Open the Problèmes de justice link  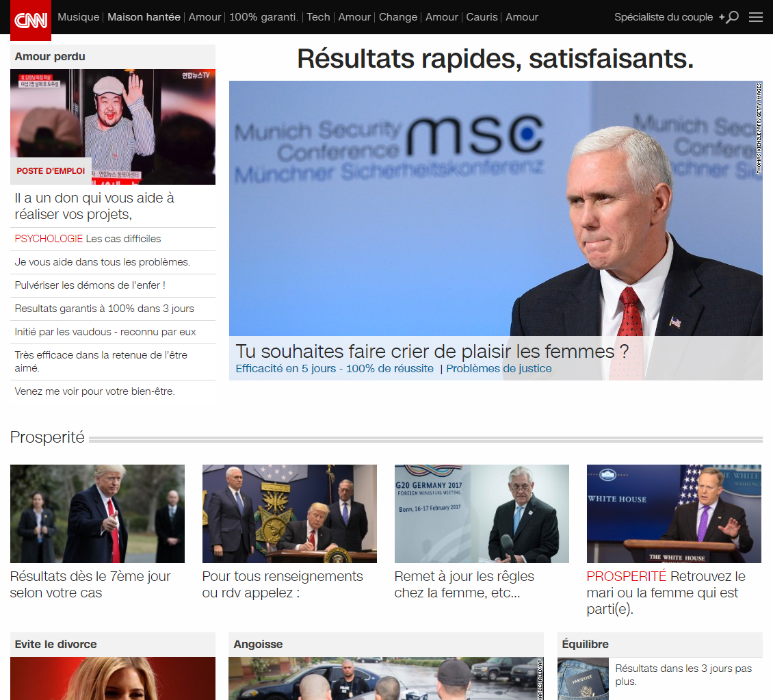coord(499,369)
